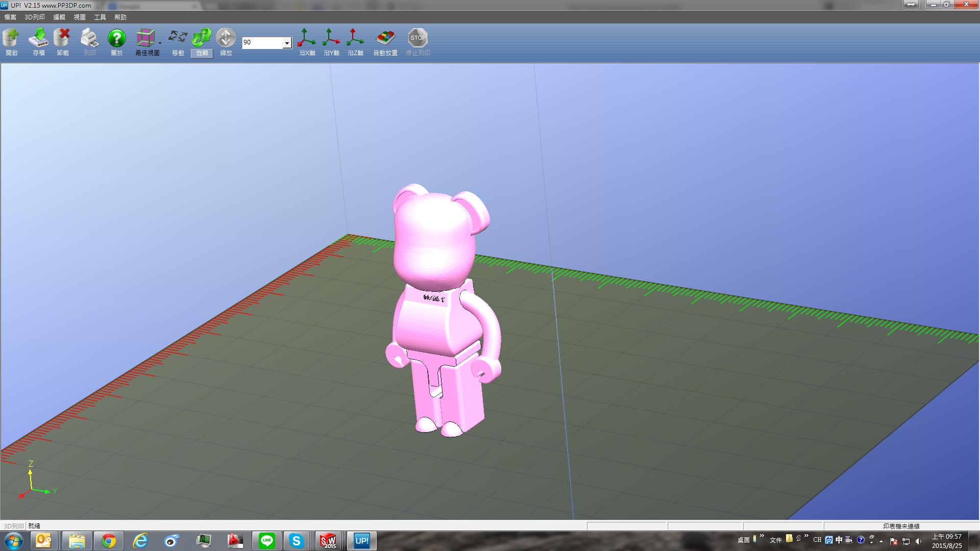The image size is (980, 551).
Task: Open Skype from the taskbar
Action: point(297,541)
